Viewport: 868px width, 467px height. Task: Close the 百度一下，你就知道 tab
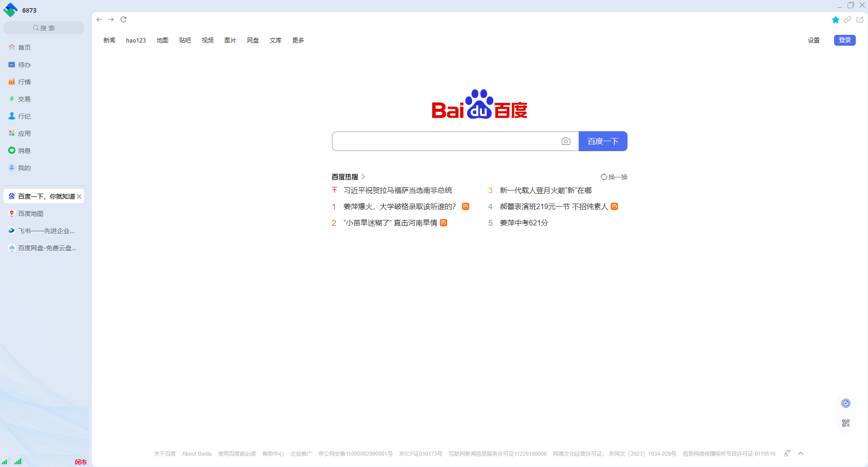pos(79,196)
